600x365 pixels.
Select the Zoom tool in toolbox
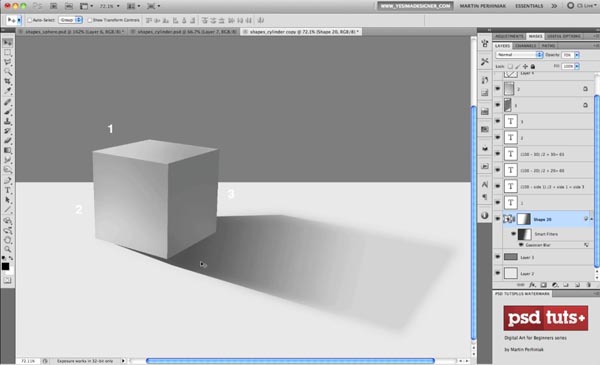[x=8, y=249]
